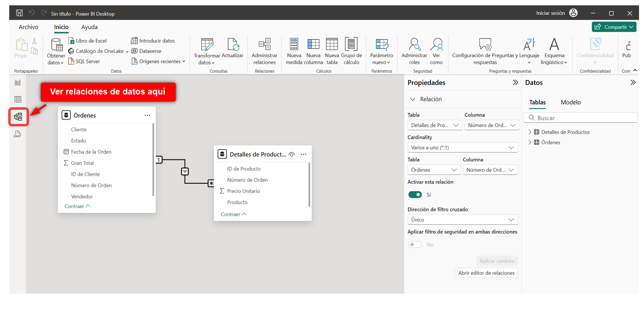This screenshot has width=644, height=310.
Task: Create a Nueva tabla
Action: coord(332,51)
